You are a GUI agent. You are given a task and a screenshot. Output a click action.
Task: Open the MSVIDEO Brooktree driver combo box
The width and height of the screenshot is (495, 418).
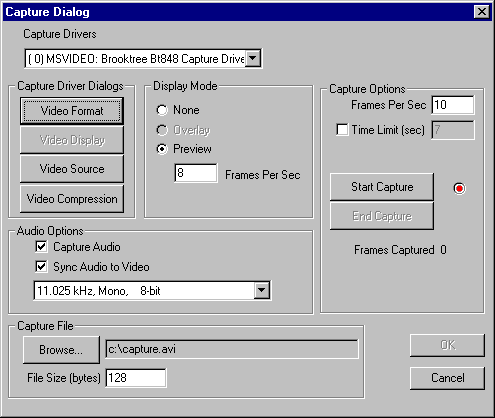click(143, 59)
